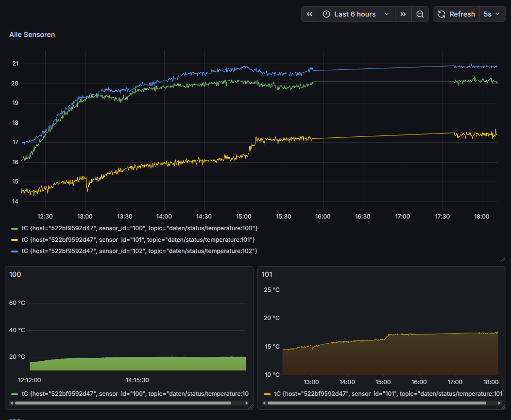The image size is (511, 420).
Task: Click the yellow series marker in panel 101 legend
Action: [267, 394]
